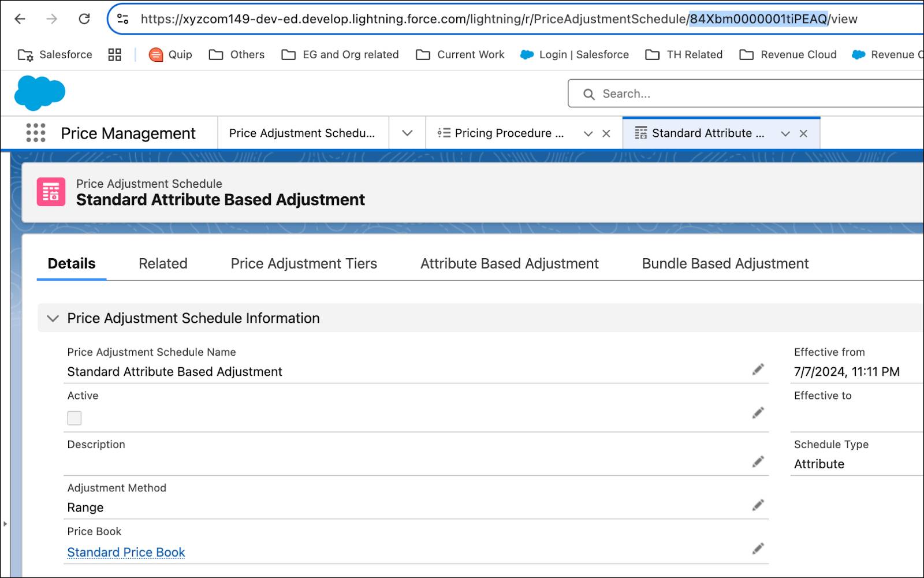Reload the page with the refresh icon

pos(84,19)
